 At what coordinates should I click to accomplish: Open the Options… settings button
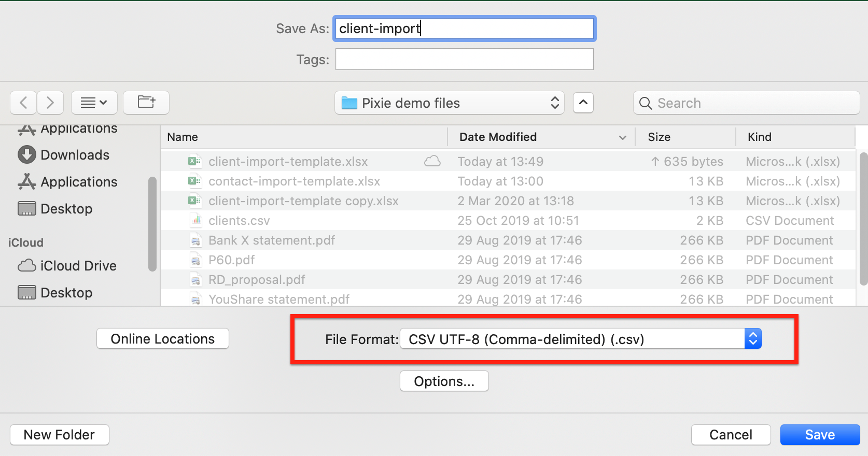[x=444, y=381]
